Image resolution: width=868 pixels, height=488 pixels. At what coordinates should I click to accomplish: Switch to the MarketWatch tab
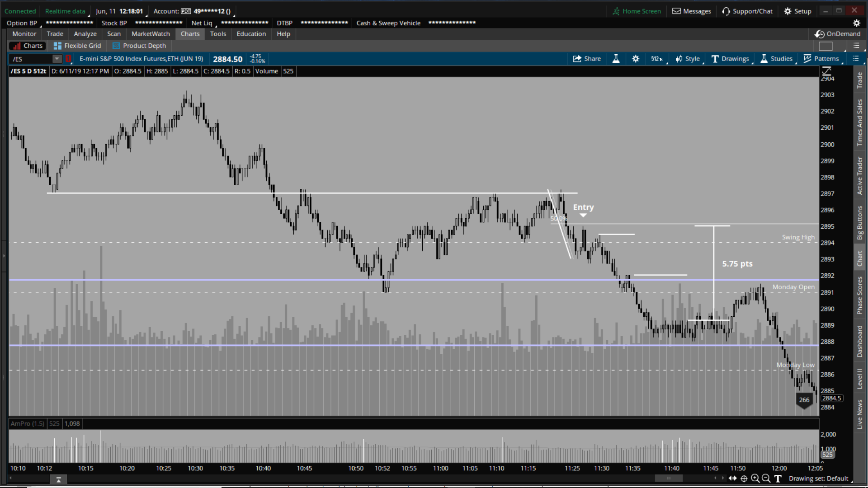(x=151, y=34)
